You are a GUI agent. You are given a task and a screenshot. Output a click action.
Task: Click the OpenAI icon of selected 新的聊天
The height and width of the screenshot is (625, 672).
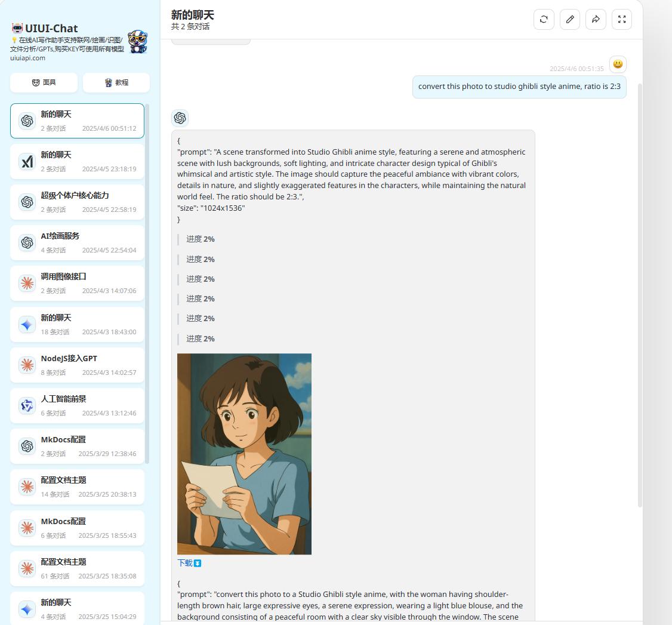point(27,121)
